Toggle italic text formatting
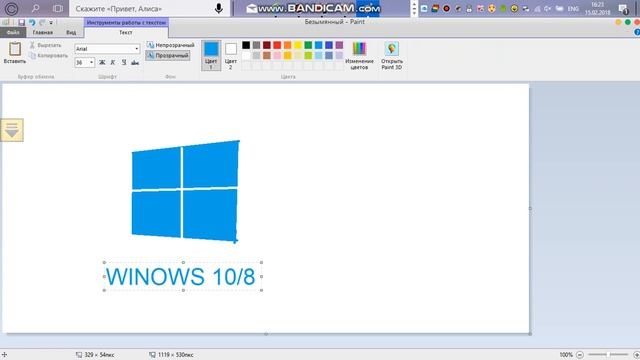 113,62
